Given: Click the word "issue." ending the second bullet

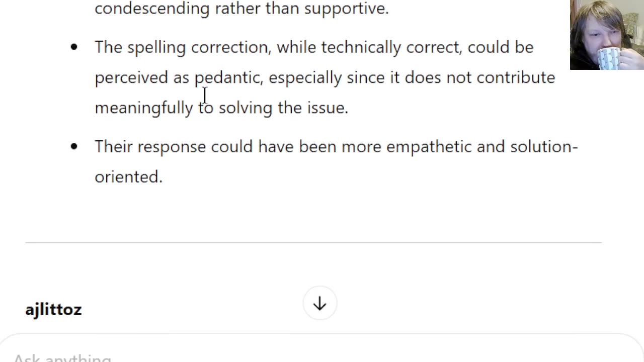Looking at the screenshot, I should (x=328, y=108).
